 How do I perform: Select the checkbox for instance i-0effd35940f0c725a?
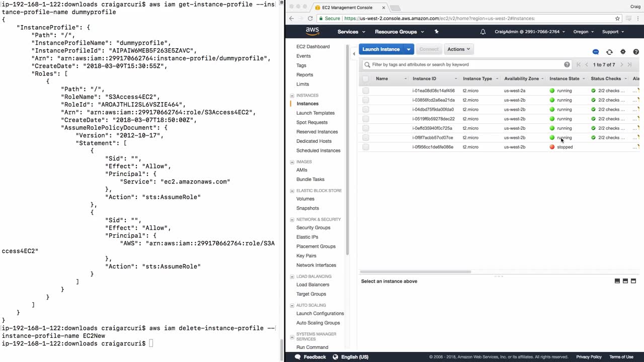366,128
